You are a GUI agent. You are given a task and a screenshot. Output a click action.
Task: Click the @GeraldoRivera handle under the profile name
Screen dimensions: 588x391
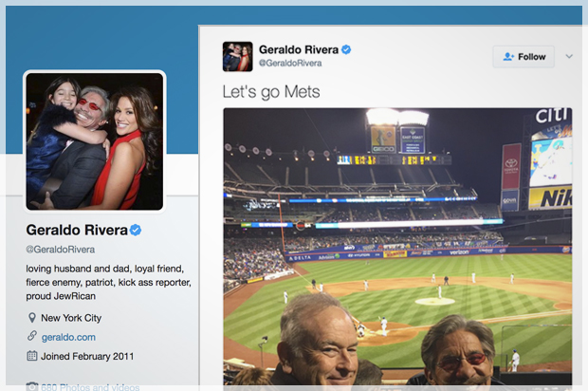[61, 250]
